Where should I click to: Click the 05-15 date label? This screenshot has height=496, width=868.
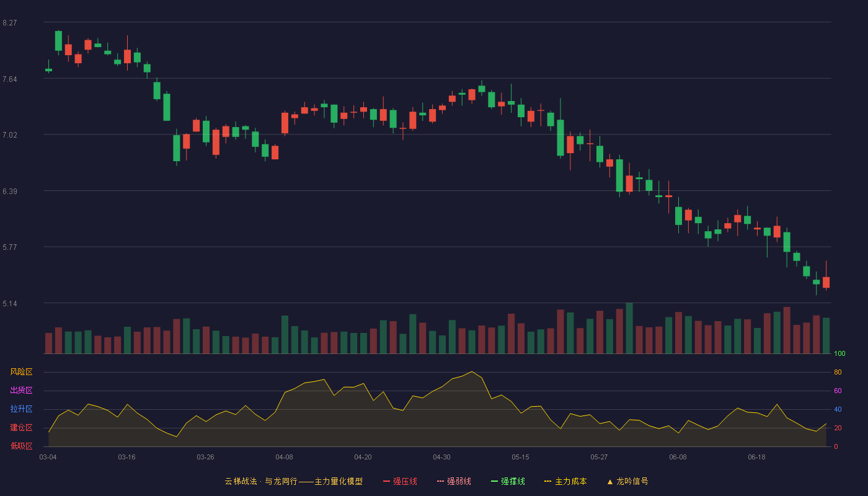click(520, 457)
